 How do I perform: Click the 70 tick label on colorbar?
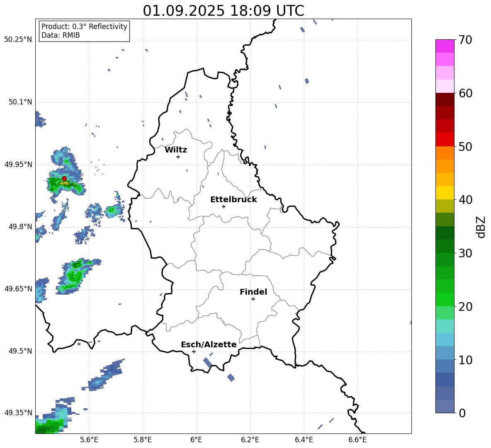pyautogui.click(x=465, y=40)
